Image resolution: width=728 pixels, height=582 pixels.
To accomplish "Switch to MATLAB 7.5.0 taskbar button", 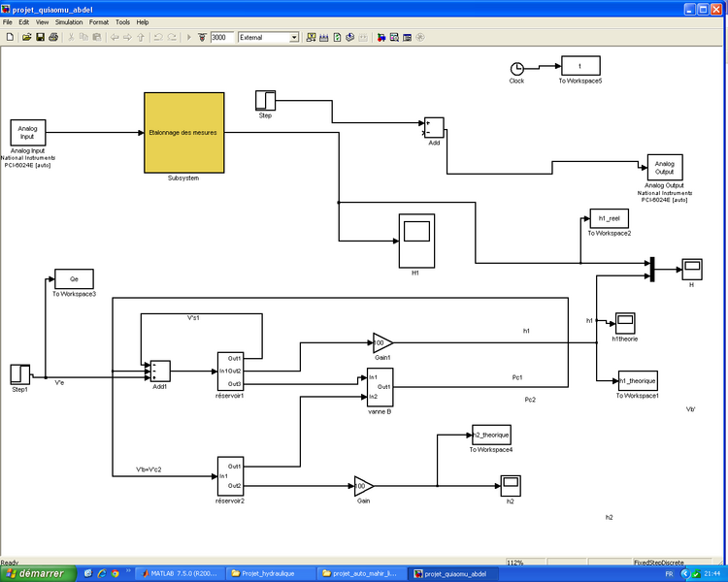I will click(x=177, y=573).
